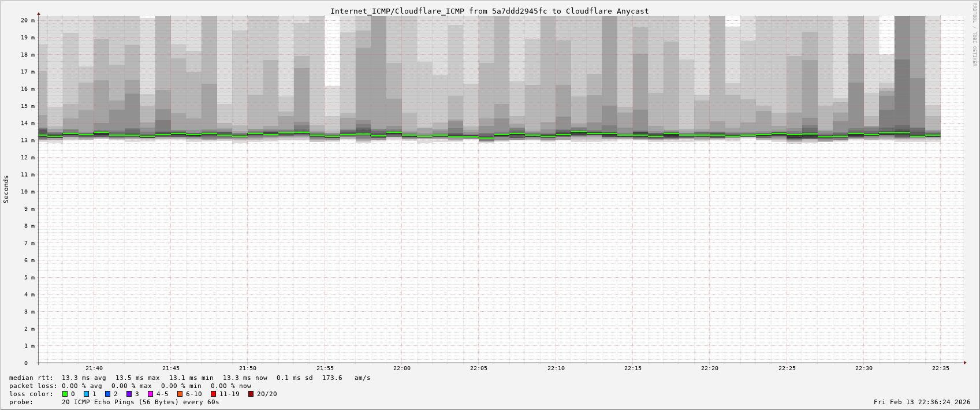Click the 20 m label on y-axis

pyautogui.click(x=28, y=20)
